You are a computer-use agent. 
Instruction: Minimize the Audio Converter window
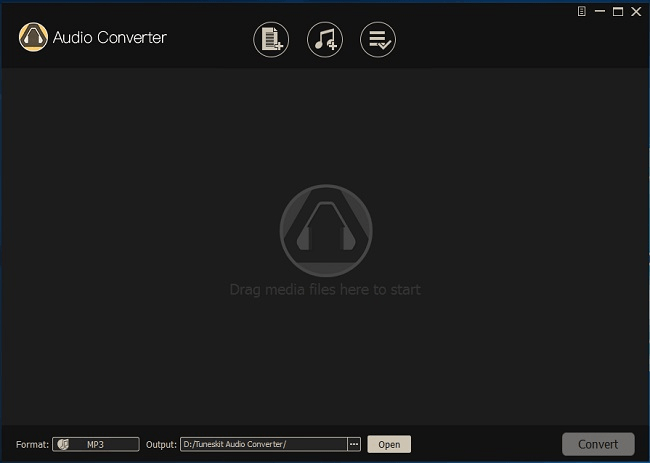pos(600,11)
